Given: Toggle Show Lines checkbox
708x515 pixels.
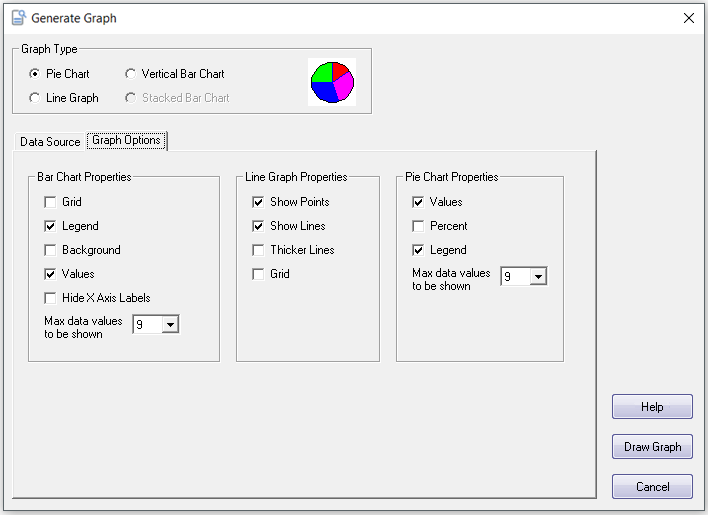Looking at the screenshot, I should [x=258, y=226].
